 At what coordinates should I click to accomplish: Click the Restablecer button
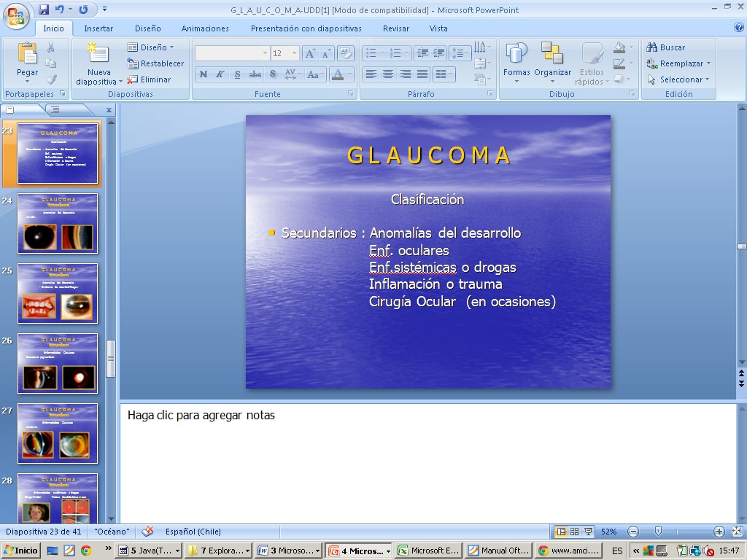point(155,63)
